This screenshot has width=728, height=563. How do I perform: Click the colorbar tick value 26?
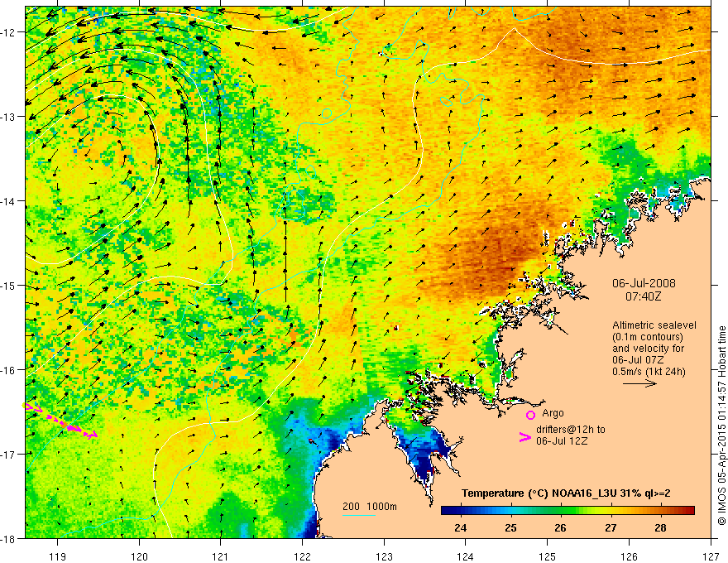tap(560, 527)
